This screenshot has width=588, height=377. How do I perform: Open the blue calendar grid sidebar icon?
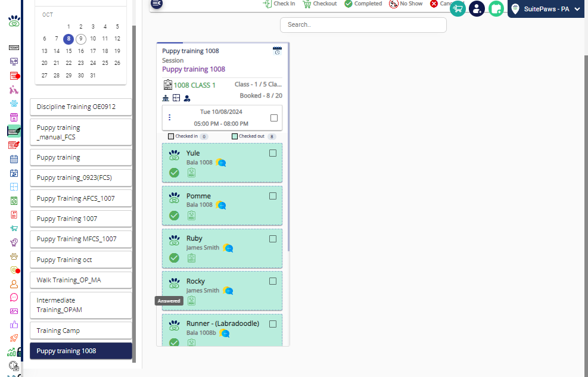tap(14, 159)
